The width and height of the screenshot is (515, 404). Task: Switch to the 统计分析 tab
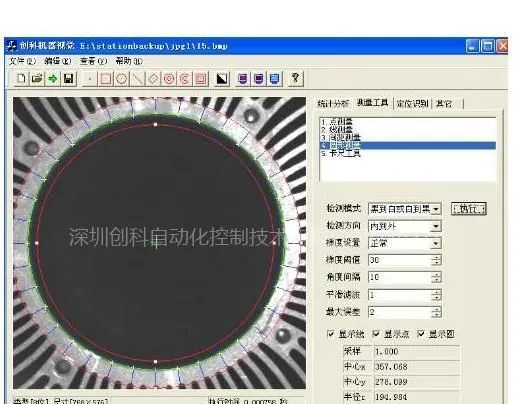tap(333, 104)
